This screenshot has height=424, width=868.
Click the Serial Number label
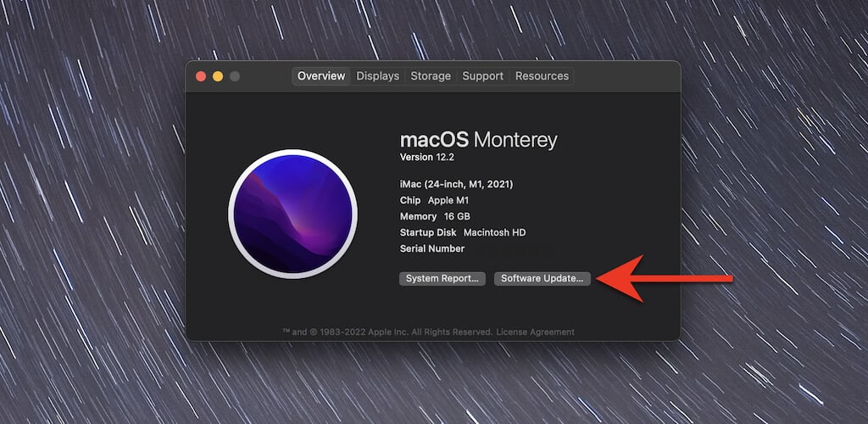[x=431, y=248]
